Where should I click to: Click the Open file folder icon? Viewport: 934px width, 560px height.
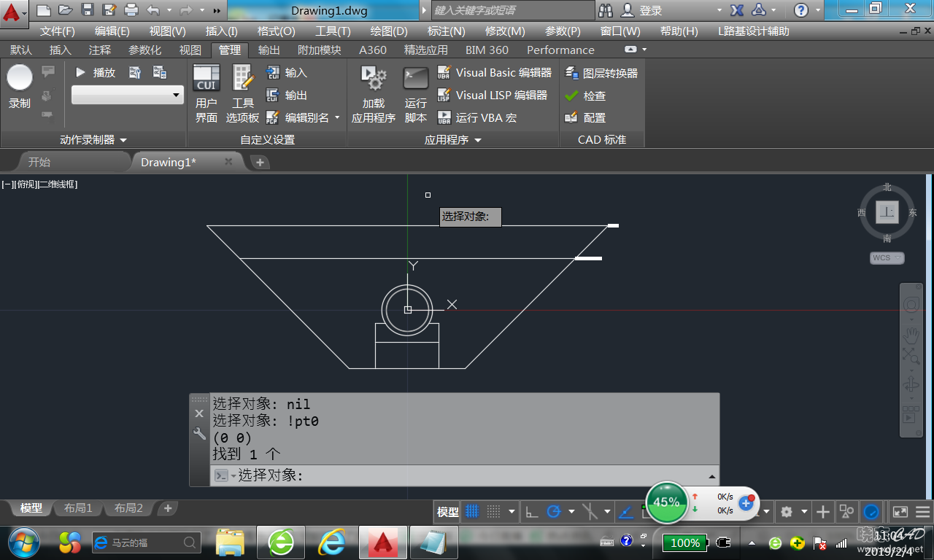click(66, 10)
